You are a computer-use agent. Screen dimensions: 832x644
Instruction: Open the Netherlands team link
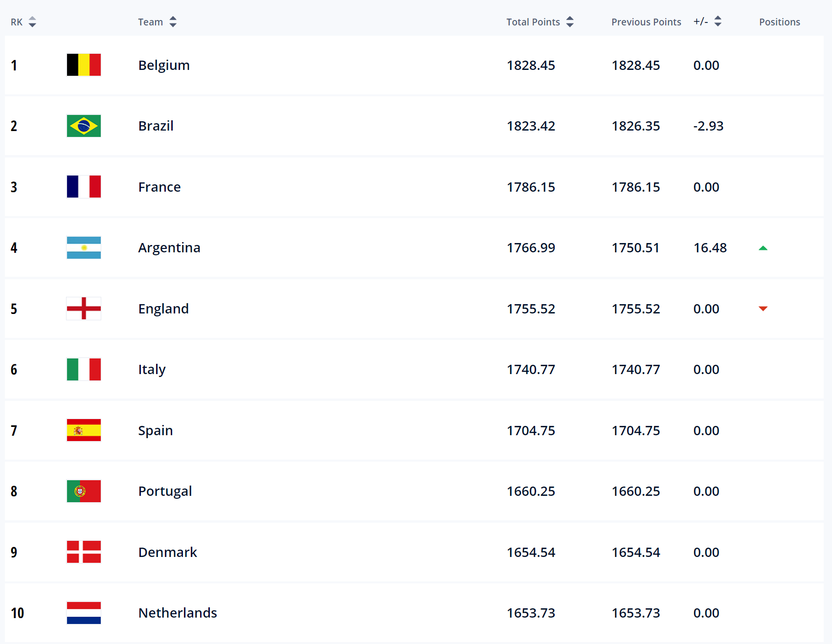click(x=178, y=613)
